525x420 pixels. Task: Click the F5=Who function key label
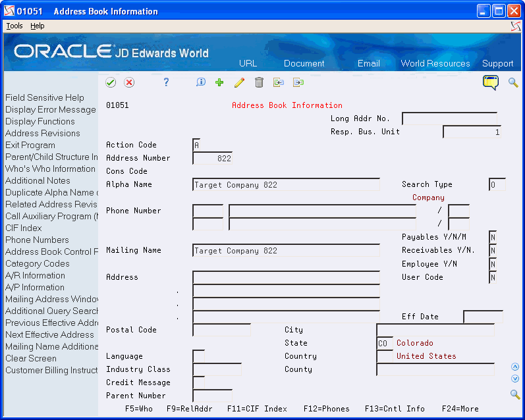(138, 409)
